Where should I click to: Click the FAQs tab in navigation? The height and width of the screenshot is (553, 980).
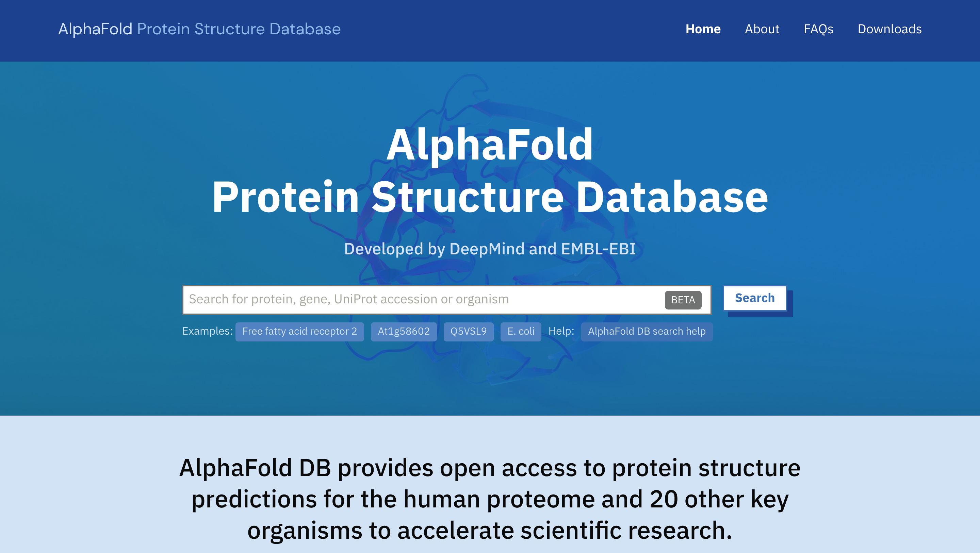(818, 29)
